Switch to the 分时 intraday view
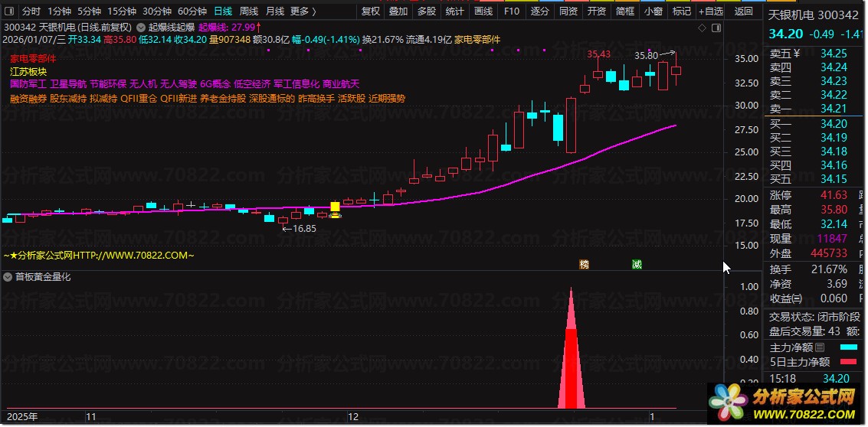This screenshot has width=868, height=427. click(x=31, y=11)
